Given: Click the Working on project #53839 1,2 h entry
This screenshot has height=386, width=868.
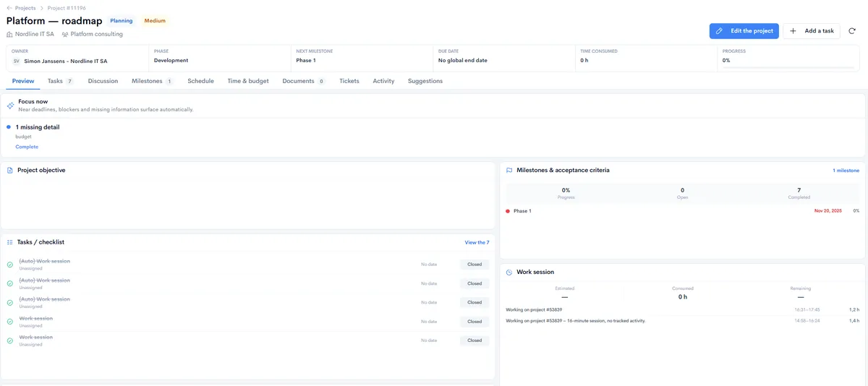Looking at the screenshot, I should (x=682, y=309).
